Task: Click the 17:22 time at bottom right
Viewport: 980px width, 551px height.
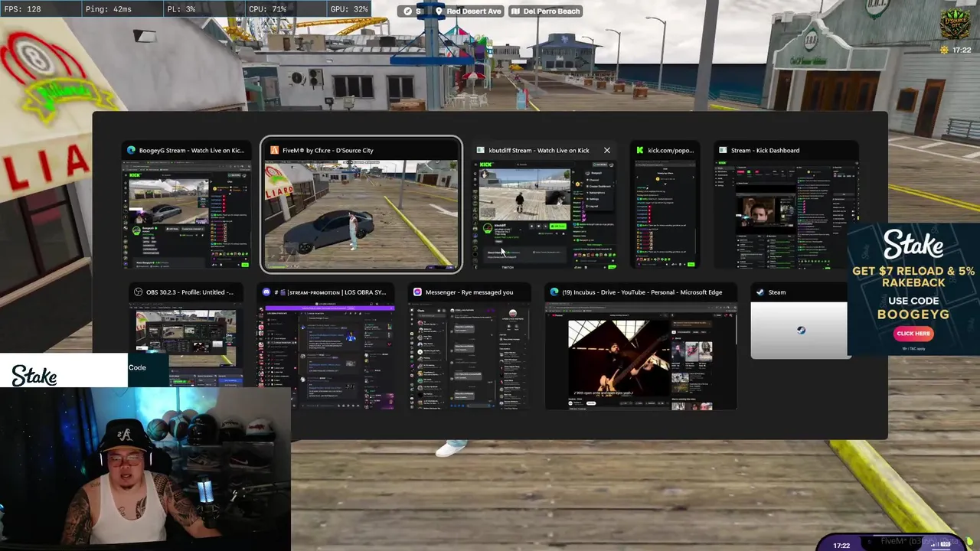Action: (x=841, y=546)
